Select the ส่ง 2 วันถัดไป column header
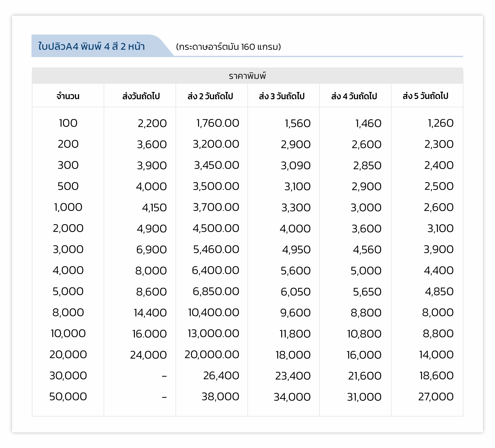Viewport: 495px width, 448px height. 210,96
